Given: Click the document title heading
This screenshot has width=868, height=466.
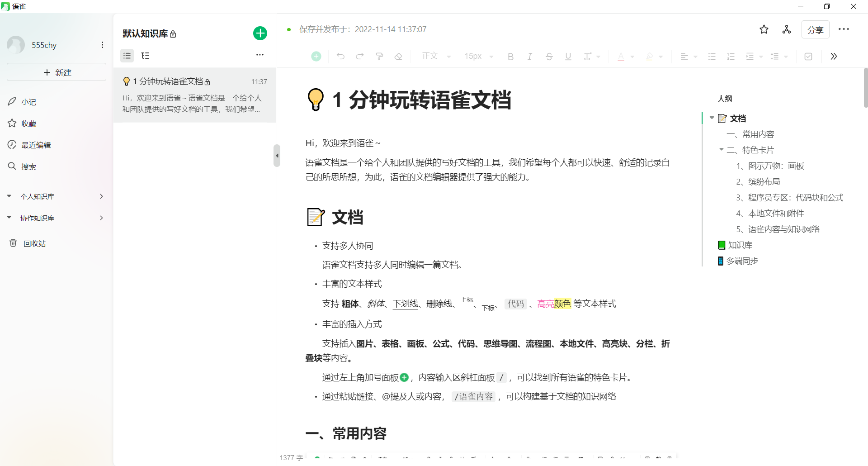Looking at the screenshot, I should pos(409,100).
